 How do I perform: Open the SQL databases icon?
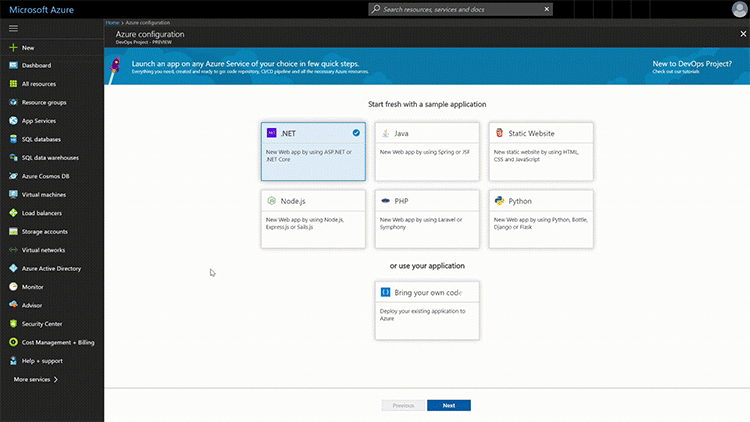point(13,139)
